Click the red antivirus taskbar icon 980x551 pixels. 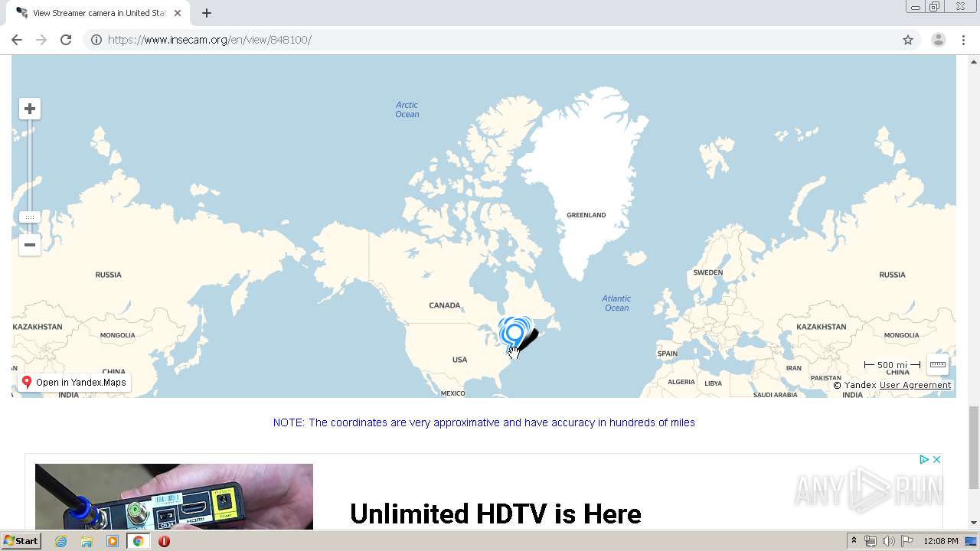[x=164, y=541]
